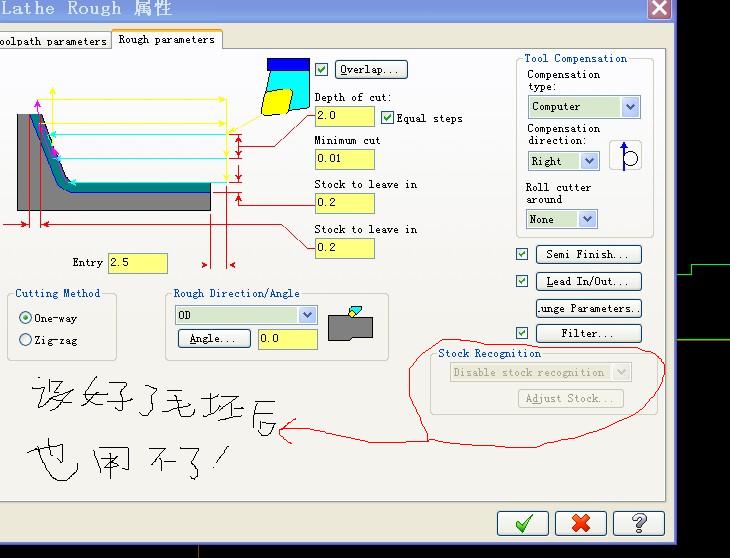Open the Rough Direction OD dropdown
730x558 pixels.
pos(246,315)
